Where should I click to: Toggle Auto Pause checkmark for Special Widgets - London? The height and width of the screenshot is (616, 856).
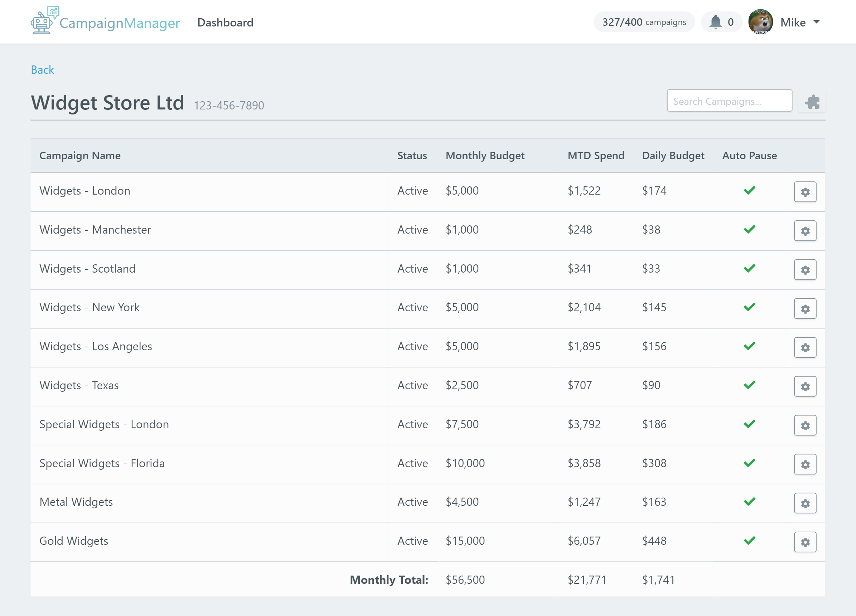750,424
